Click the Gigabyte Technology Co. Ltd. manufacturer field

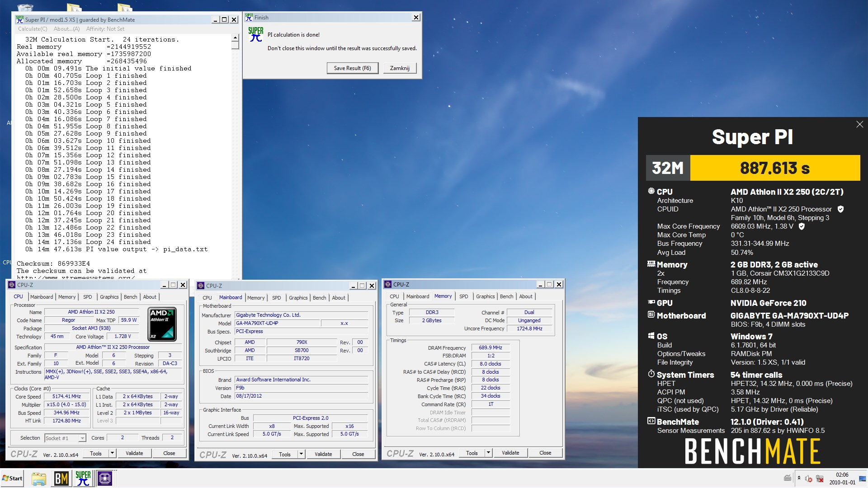pyautogui.click(x=302, y=315)
